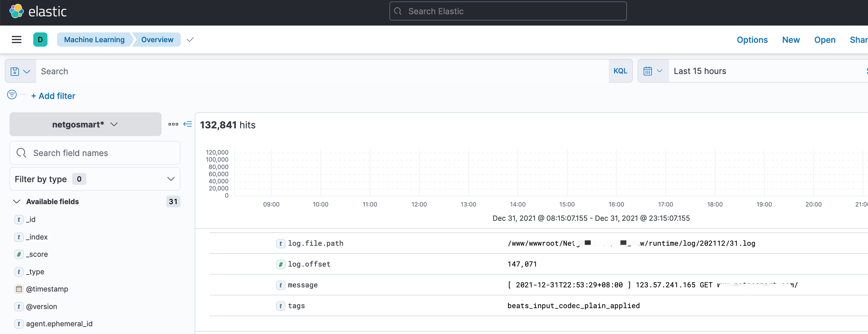Click text type icon beside @version
Viewport: 868px width, 334px height.
pos(19,307)
